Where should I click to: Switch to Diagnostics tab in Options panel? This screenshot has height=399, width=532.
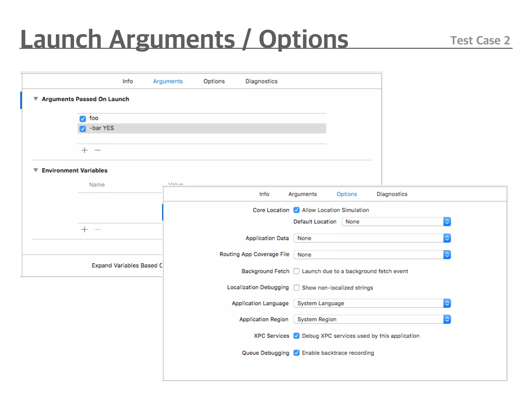point(392,194)
